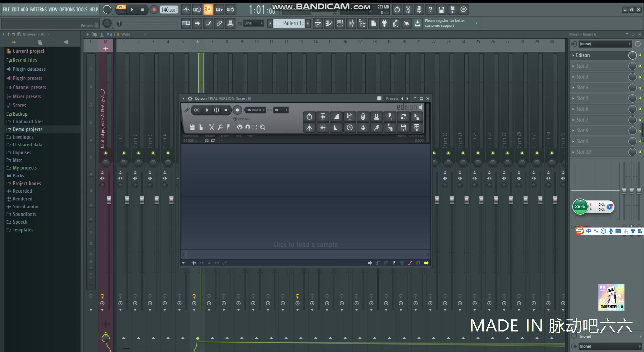Viewport: 644px width, 352px height.
Task: Expand the Slot 2 effect menu arrow
Action: 573,66
